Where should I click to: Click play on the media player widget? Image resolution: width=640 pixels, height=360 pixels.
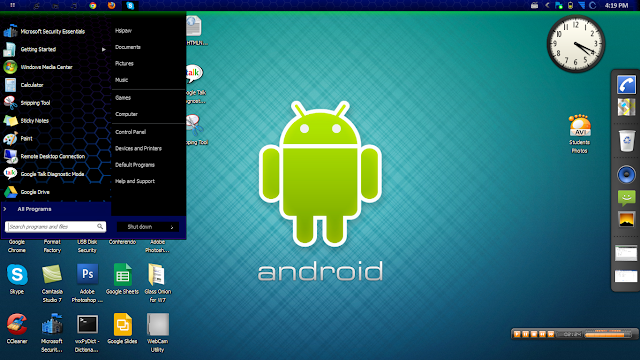[517, 334]
